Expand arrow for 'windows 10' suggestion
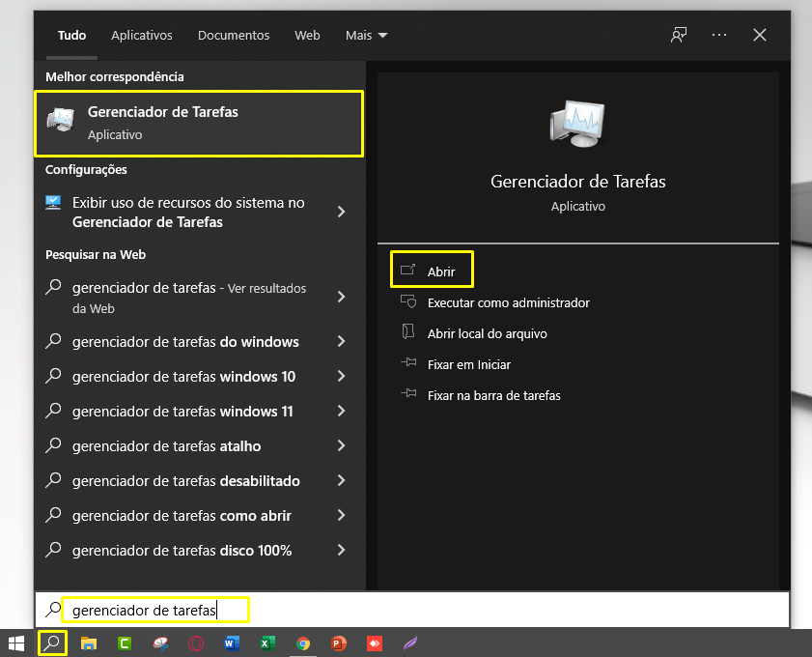This screenshot has height=657, width=812. (x=341, y=376)
